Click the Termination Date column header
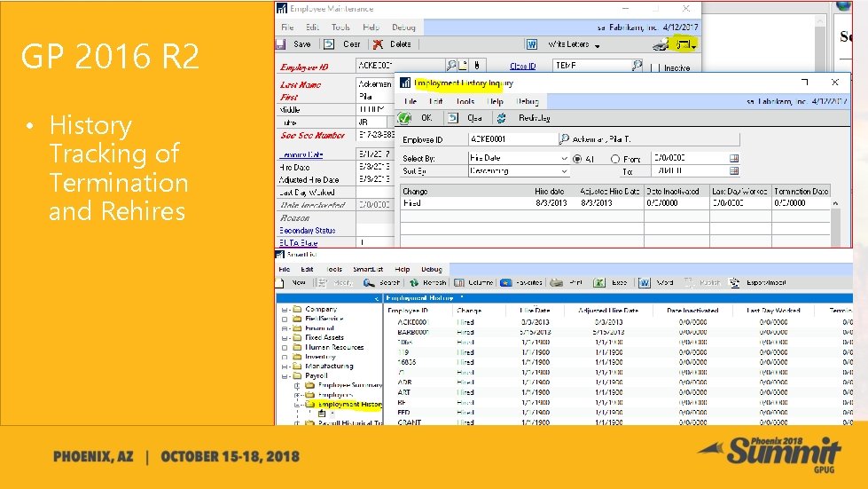The image size is (868, 489). [801, 192]
